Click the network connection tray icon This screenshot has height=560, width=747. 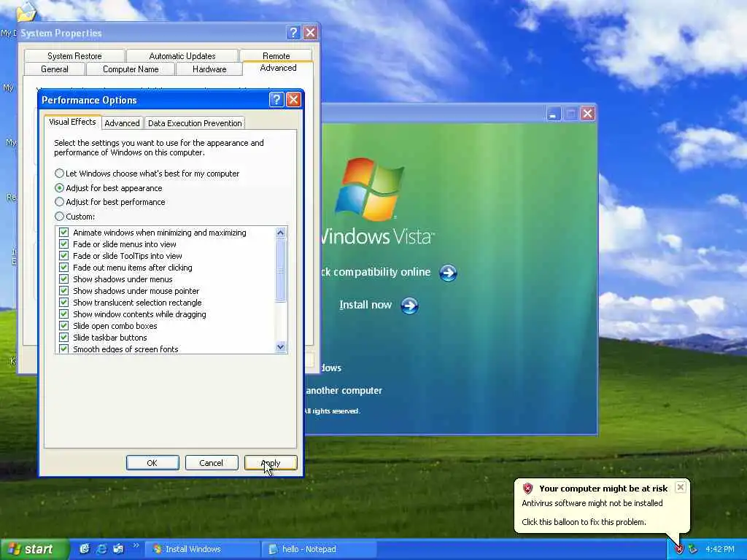[693, 550]
